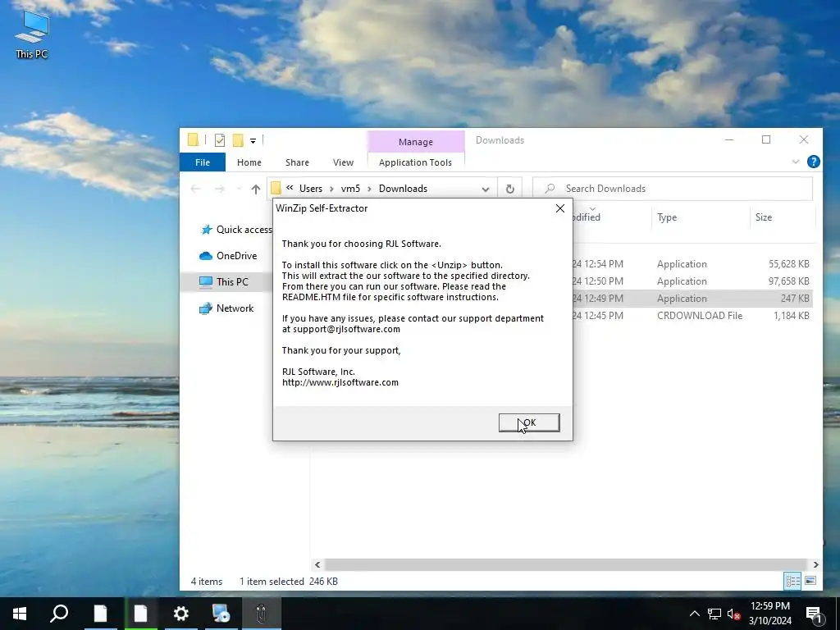Select the 247 KB Application row
Image resolution: width=840 pixels, height=630 pixels.
pyautogui.click(x=692, y=299)
